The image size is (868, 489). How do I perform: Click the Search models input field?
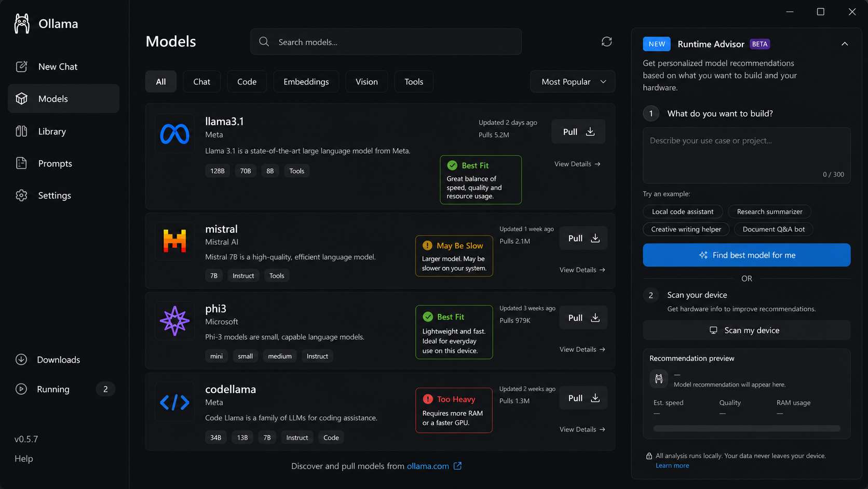[386, 42]
